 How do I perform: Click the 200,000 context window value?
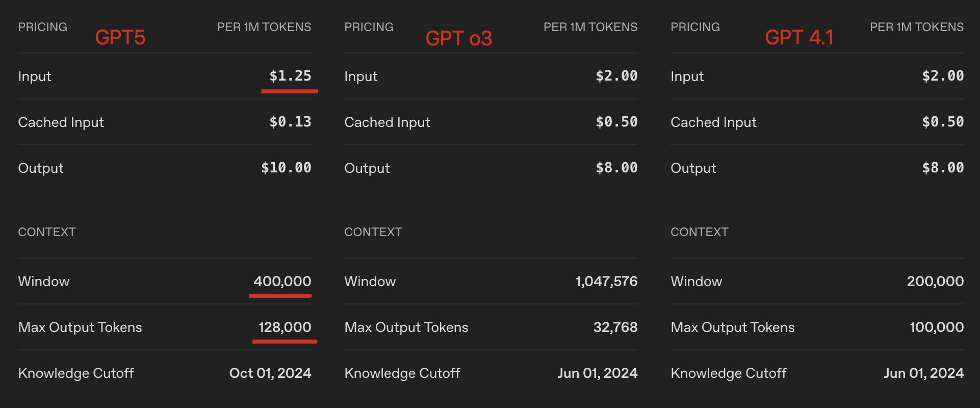[x=935, y=281]
